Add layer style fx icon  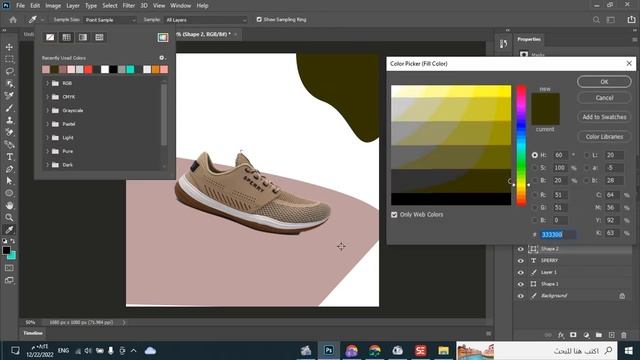(561, 335)
